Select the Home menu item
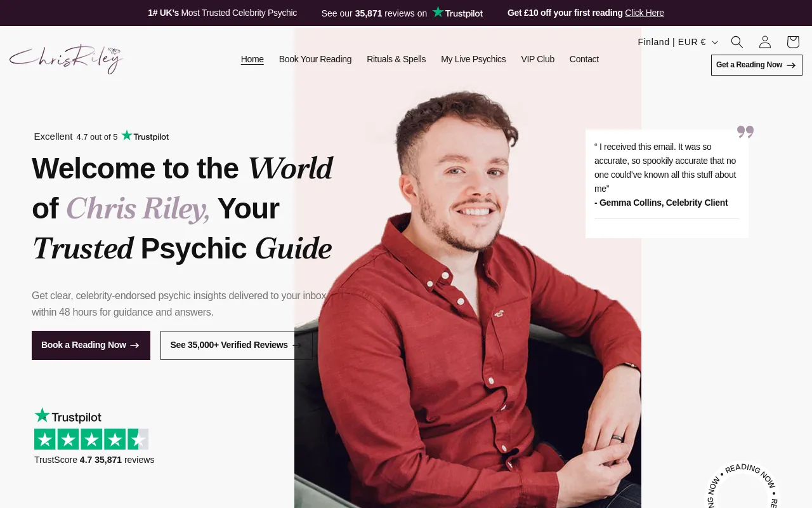812x508 pixels. tap(252, 59)
